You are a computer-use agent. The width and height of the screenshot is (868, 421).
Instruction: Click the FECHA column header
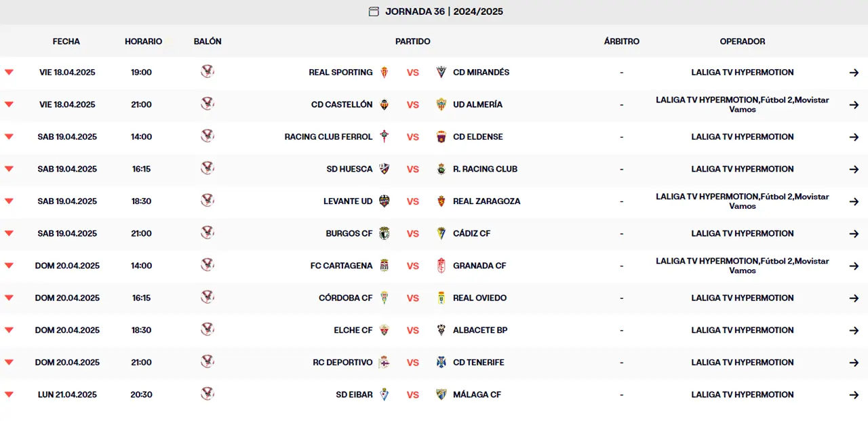point(66,41)
